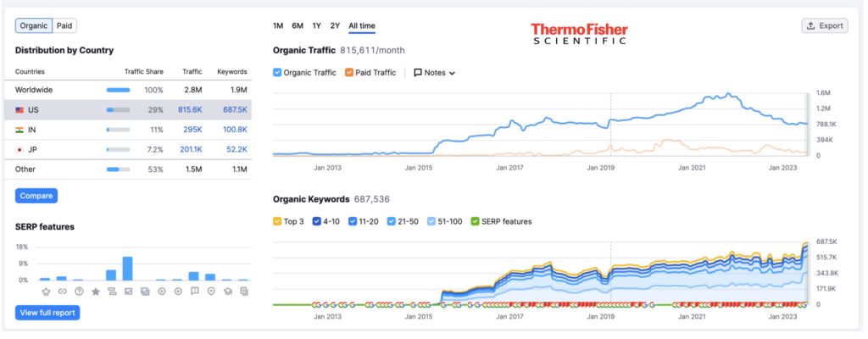Click the Featured snippet crown icon
Viewport: 868px width, 339px height.
click(x=46, y=292)
